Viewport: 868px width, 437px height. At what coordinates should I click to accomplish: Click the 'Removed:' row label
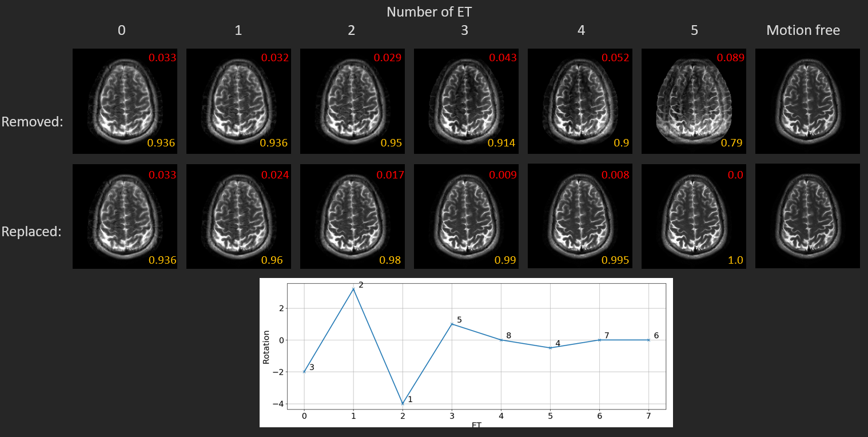pos(32,122)
